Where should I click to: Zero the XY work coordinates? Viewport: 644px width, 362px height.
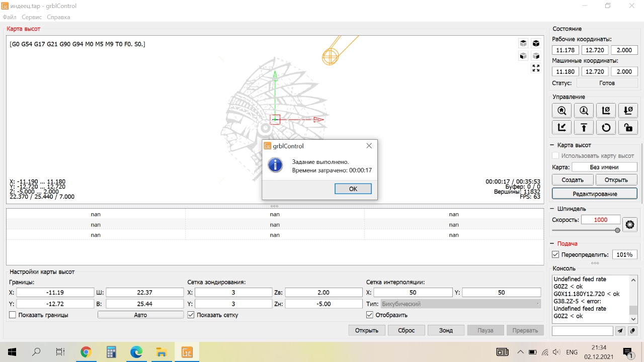(x=606, y=111)
